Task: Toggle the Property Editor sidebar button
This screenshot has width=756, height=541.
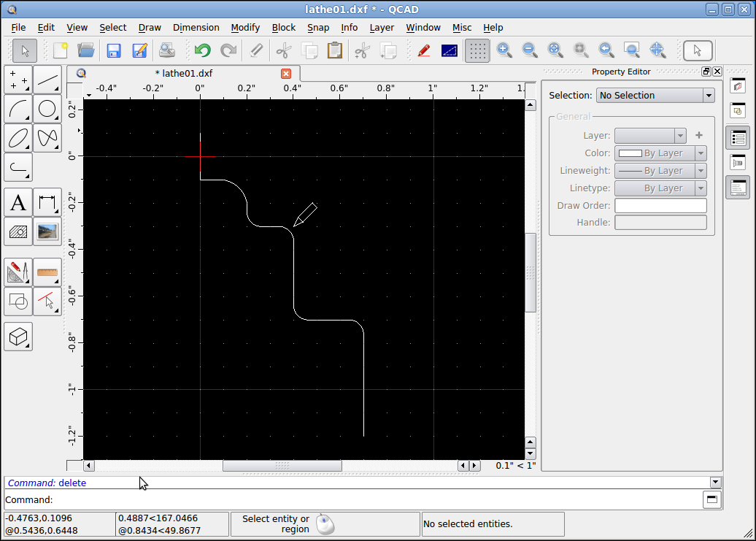Action: point(738,139)
